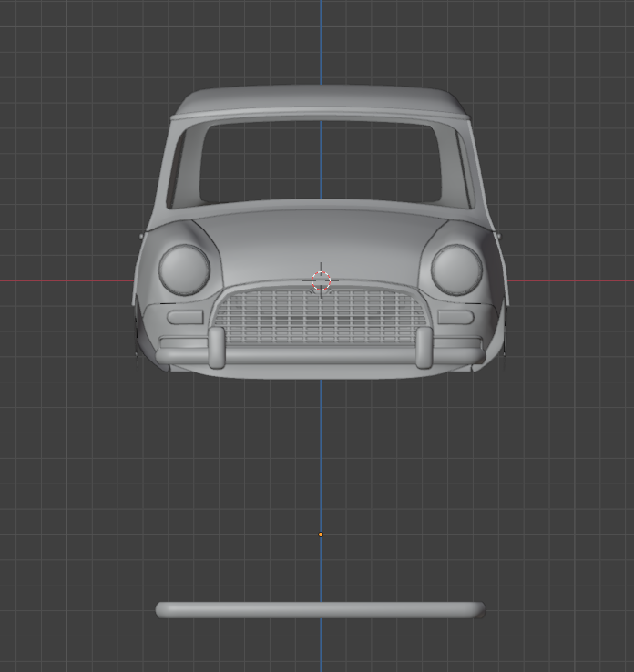Click the bumper overrider on the right
The image size is (634, 672).
click(424, 347)
